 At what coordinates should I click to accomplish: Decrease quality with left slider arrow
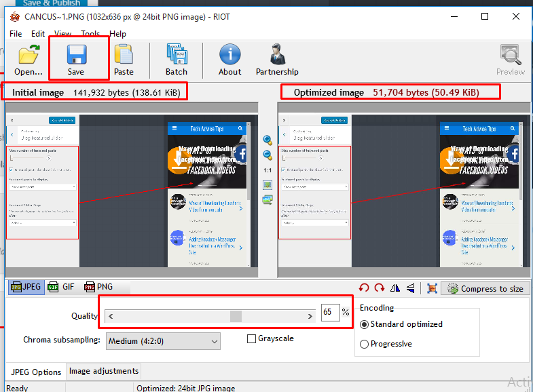coord(111,316)
